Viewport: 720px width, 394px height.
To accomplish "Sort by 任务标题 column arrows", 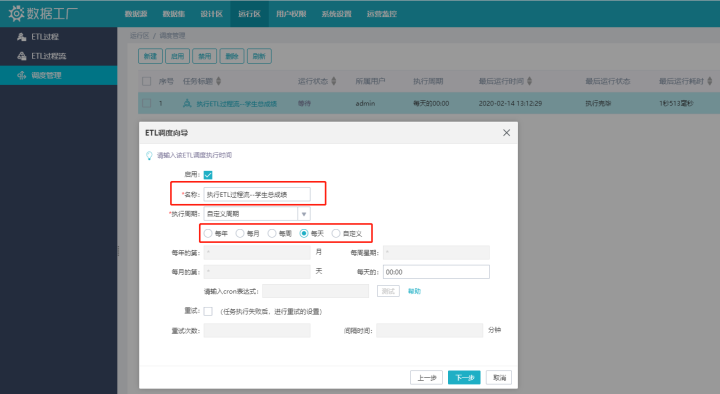I will 219,81.
